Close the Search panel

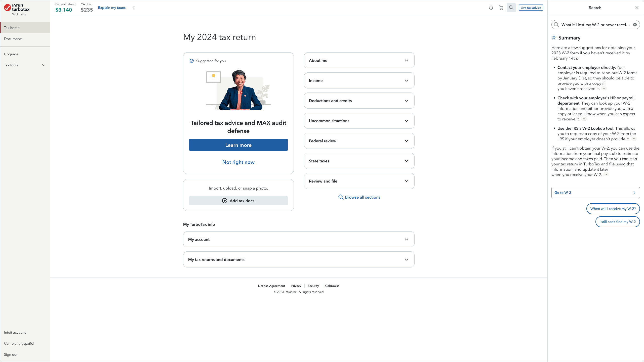click(637, 8)
